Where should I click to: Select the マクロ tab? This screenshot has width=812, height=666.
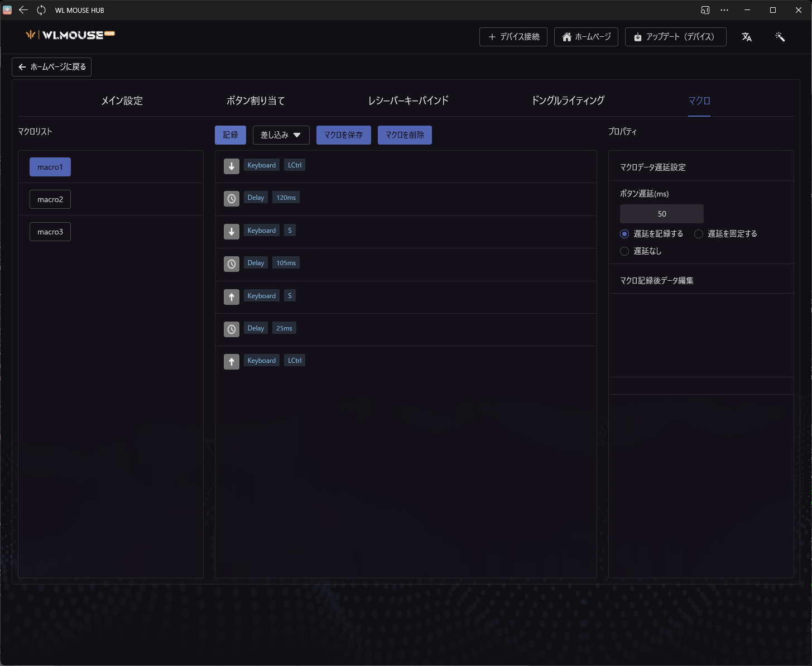(x=699, y=100)
